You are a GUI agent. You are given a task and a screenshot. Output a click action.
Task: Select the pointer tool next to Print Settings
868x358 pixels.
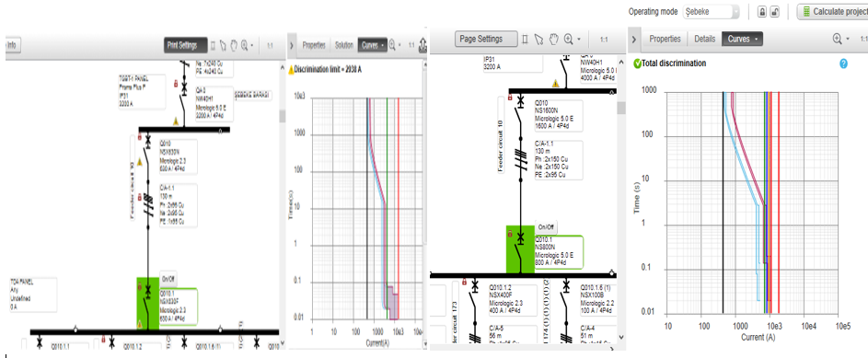[x=223, y=45]
